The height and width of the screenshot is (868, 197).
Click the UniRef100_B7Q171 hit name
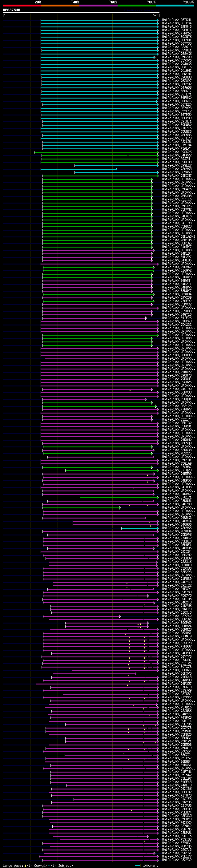tap(177, 497)
